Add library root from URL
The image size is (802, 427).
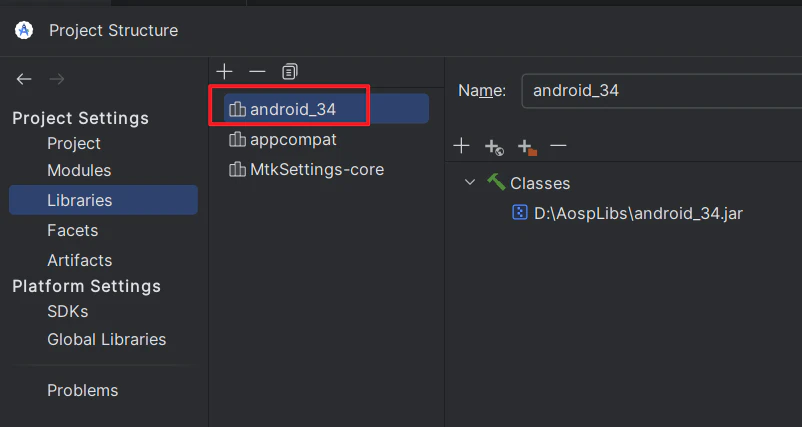494,147
